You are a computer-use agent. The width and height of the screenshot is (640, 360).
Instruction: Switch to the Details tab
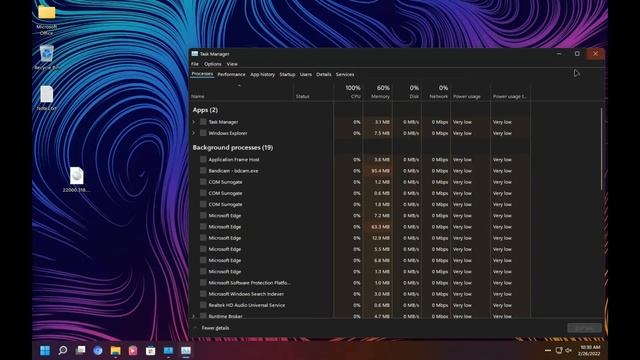[324, 74]
